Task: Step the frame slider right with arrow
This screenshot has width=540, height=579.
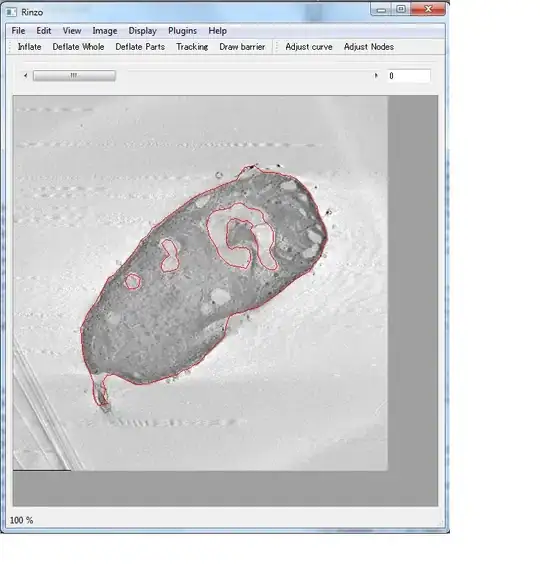Action: [x=376, y=76]
